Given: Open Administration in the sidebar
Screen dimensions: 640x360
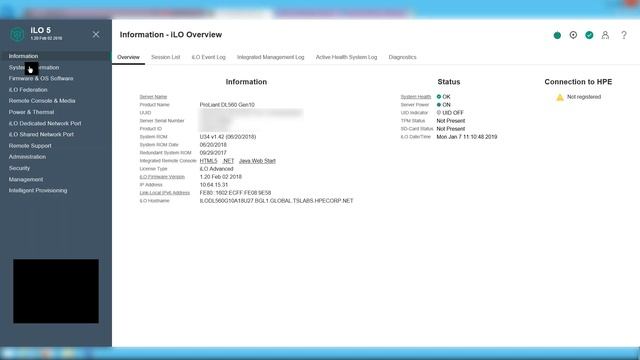Looking at the screenshot, I should point(27,157).
